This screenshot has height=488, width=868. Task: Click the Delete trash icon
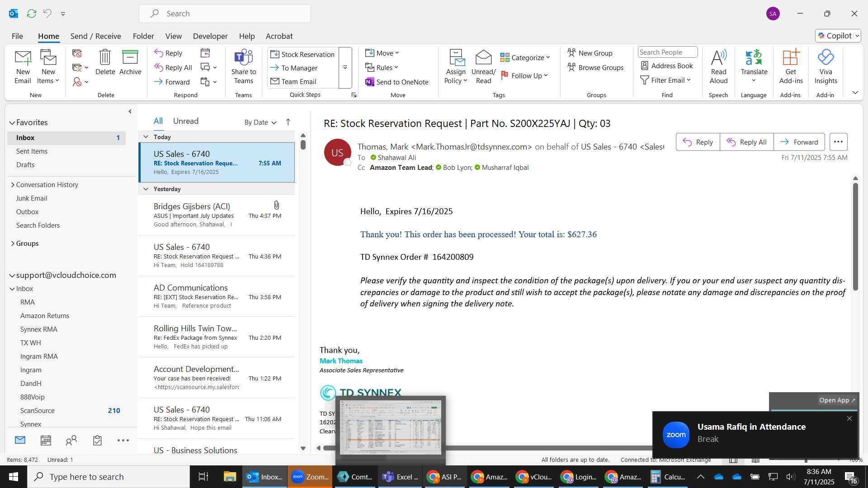click(x=105, y=62)
